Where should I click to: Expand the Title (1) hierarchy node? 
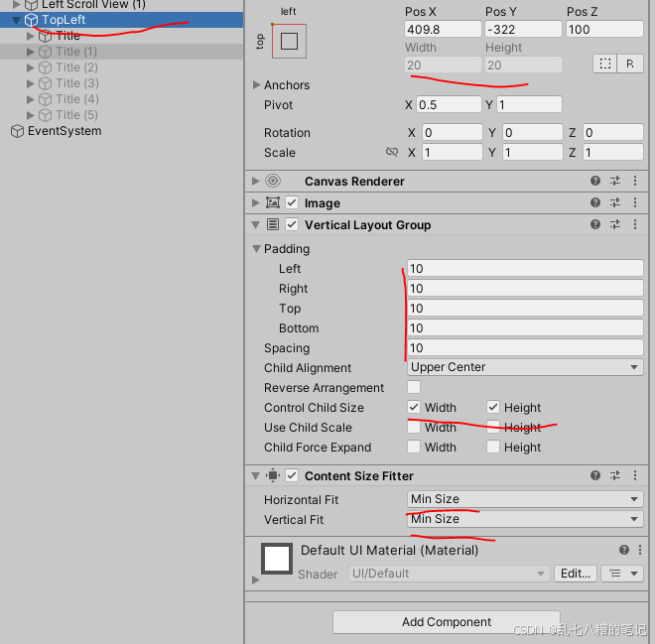coord(30,52)
